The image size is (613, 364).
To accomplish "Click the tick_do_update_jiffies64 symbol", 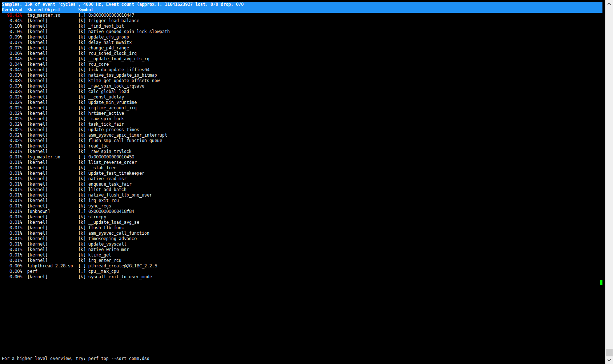I will pos(119,70).
